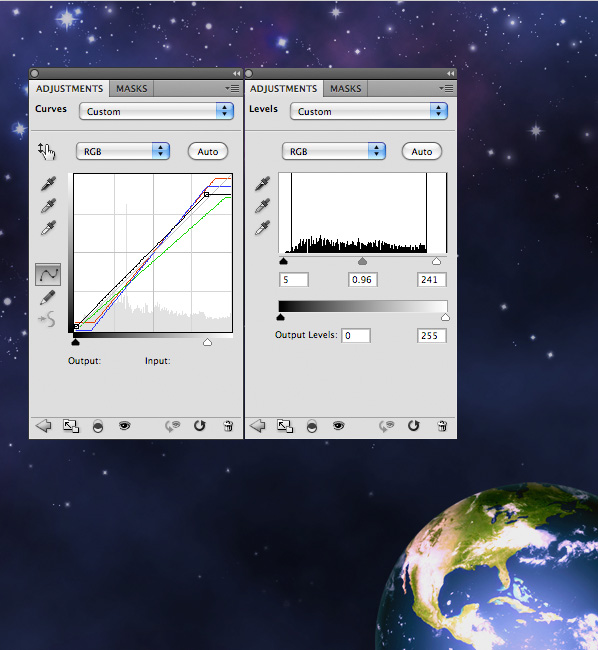This screenshot has width=598, height=650.
Task: Pick the white point eyedropper in Curves panel
Action: (x=48, y=228)
